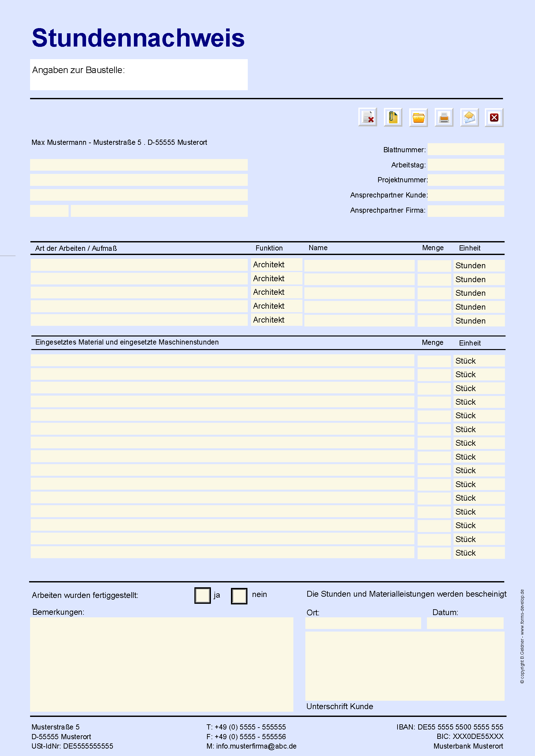The height and width of the screenshot is (756, 535).
Task: Click the orange download folder icon
Action: point(418,117)
